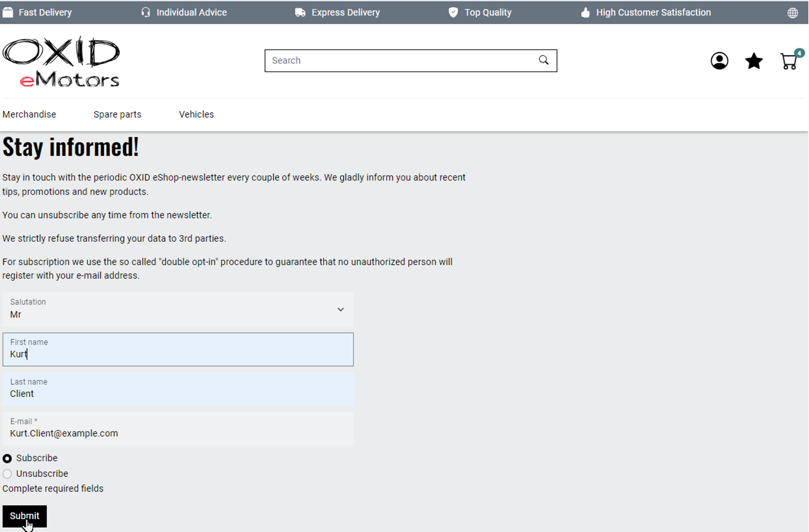The height and width of the screenshot is (532, 809).
Task: Select the Unsubscribe radio button
Action: click(x=7, y=474)
